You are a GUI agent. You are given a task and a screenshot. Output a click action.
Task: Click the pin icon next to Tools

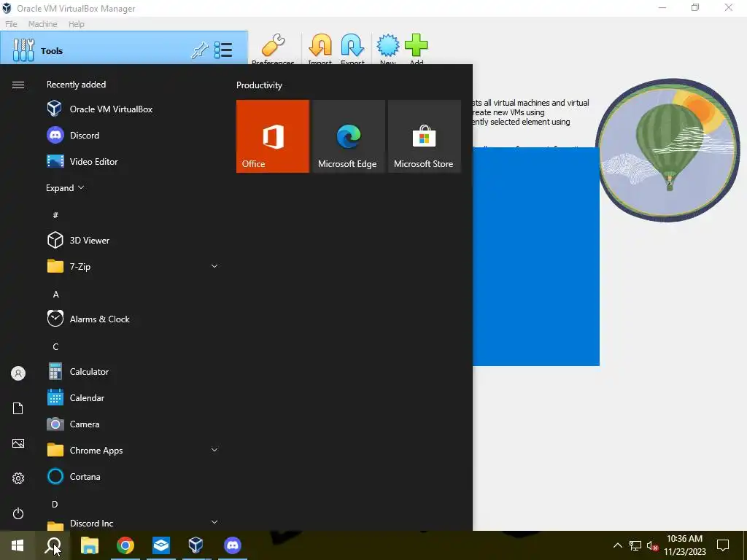pos(199,50)
